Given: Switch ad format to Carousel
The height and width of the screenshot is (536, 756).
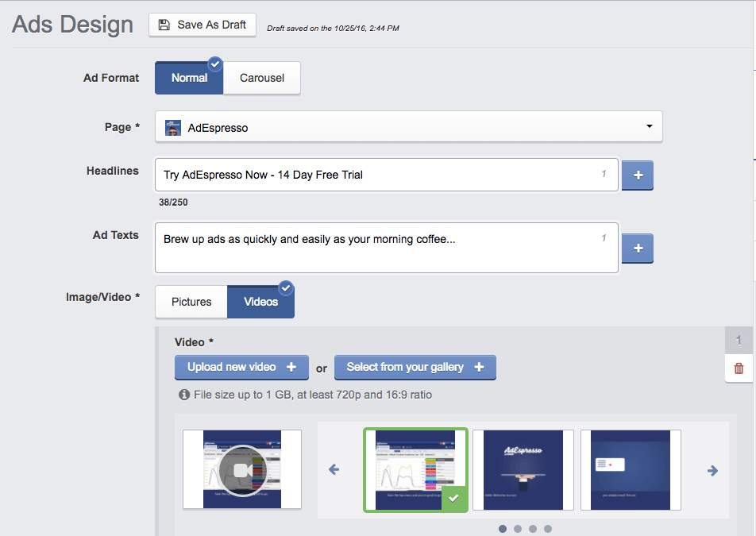Looking at the screenshot, I should (x=262, y=78).
